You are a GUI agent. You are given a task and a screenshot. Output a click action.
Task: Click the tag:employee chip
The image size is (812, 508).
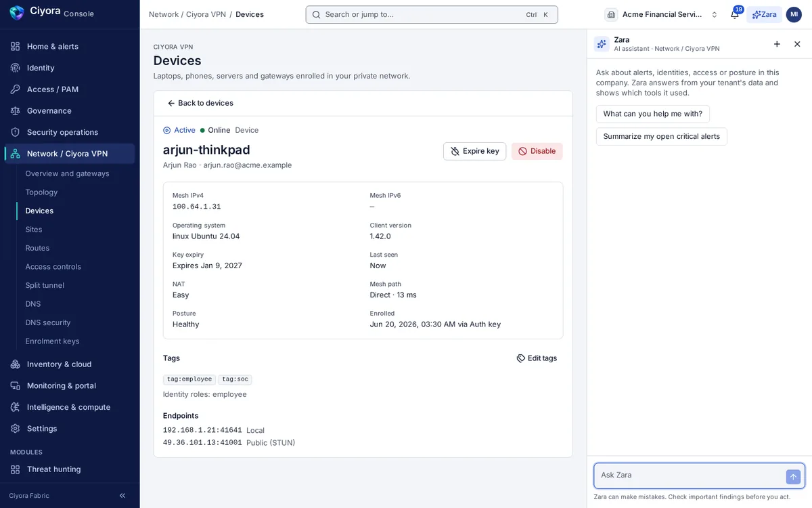pyautogui.click(x=189, y=379)
